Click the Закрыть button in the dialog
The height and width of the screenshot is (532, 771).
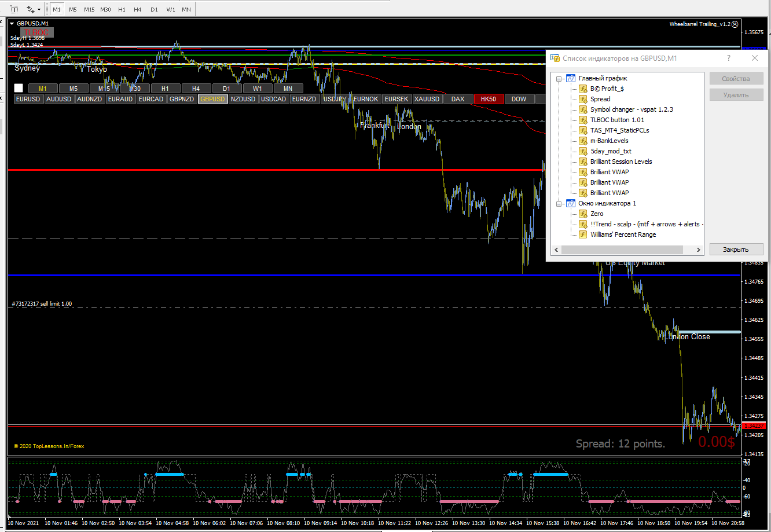pos(736,250)
